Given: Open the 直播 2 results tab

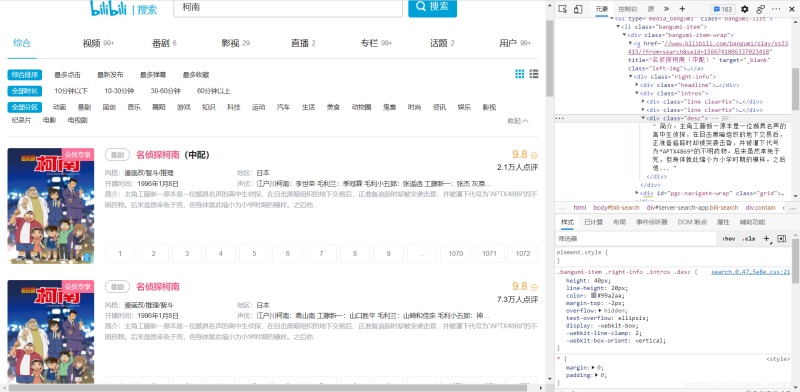Looking at the screenshot, I should coord(303,43).
